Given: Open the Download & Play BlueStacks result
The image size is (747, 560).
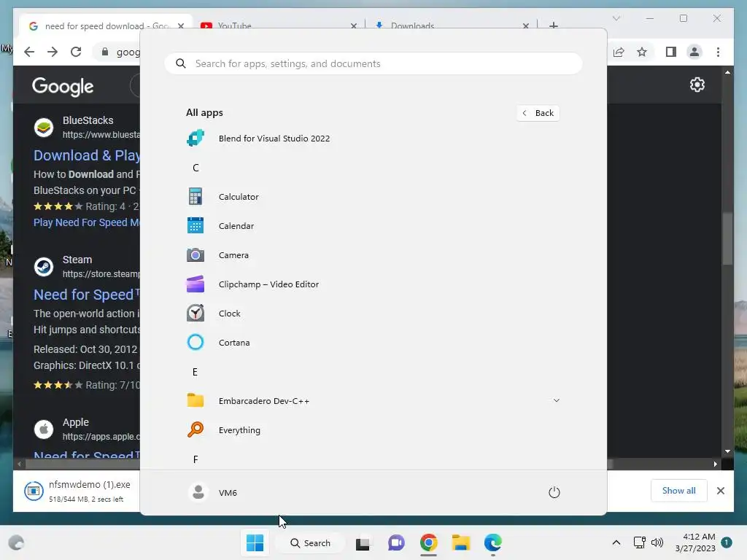Looking at the screenshot, I should [x=87, y=155].
